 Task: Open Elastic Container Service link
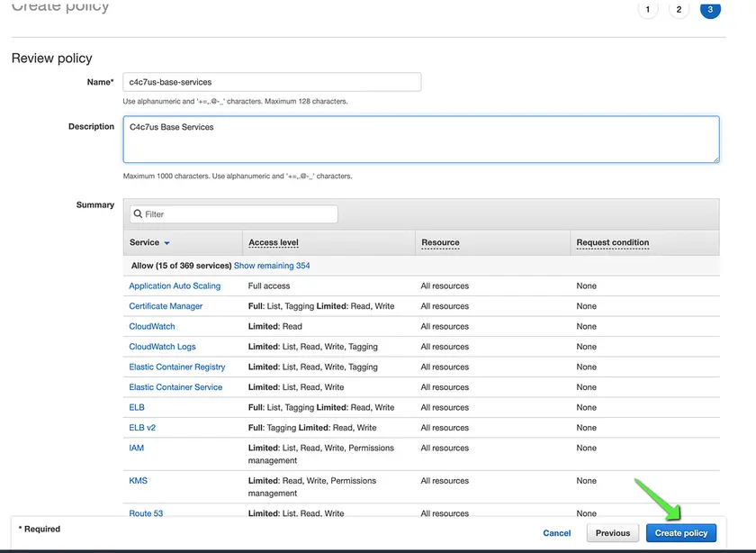coord(175,387)
